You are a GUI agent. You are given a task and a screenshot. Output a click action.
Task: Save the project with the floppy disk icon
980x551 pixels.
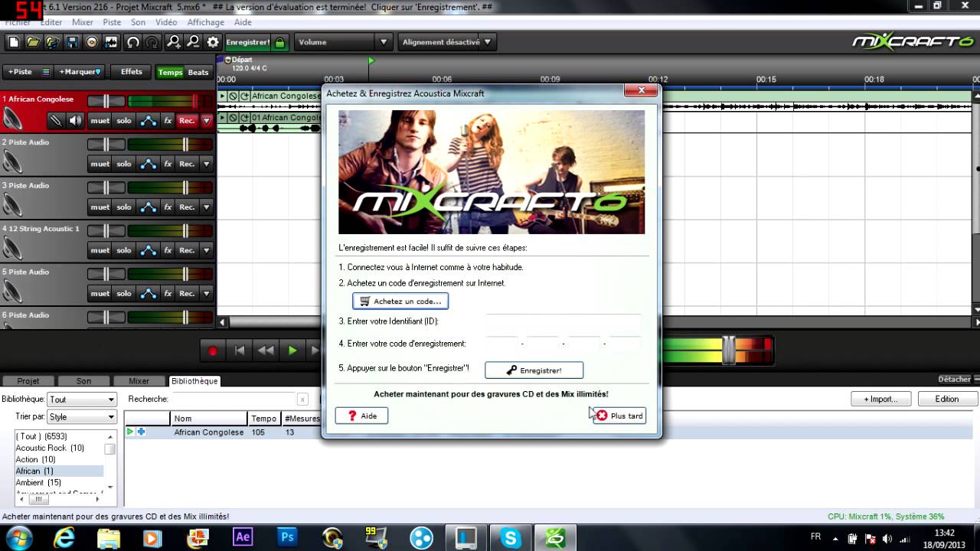coord(73,42)
